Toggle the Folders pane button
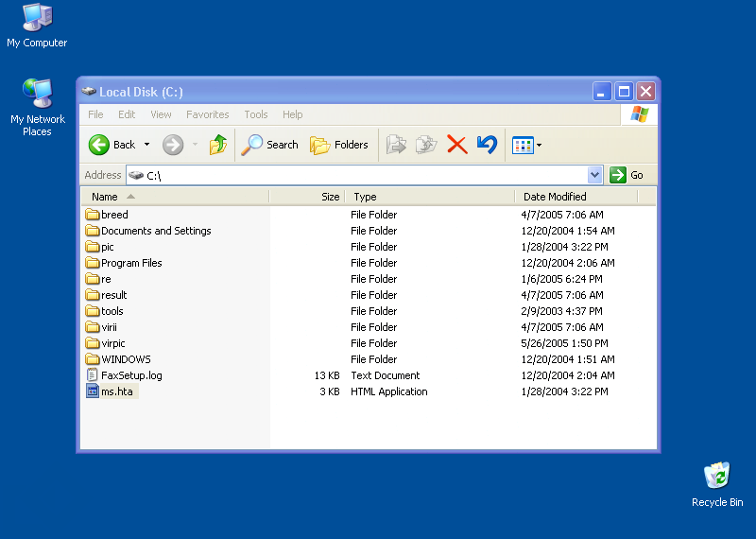Viewport: 756px width, 539px height. click(x=339, y=145)
